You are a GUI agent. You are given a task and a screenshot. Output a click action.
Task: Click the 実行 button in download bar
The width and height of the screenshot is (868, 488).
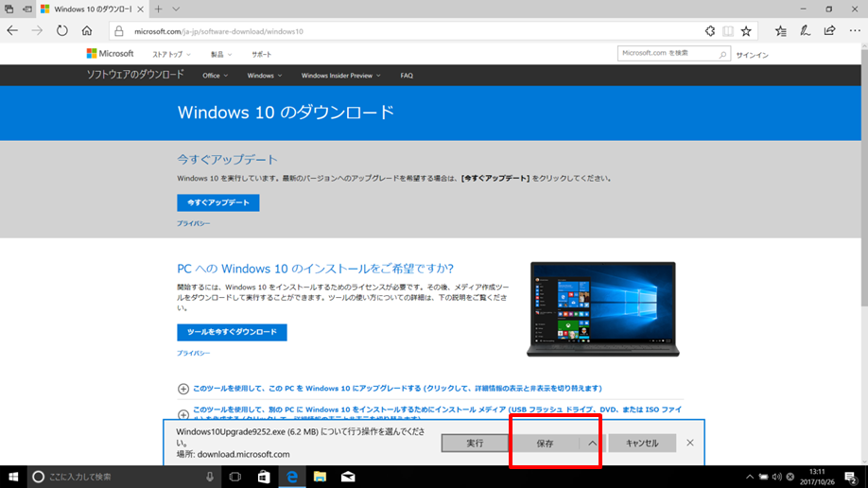coord(475,444)
